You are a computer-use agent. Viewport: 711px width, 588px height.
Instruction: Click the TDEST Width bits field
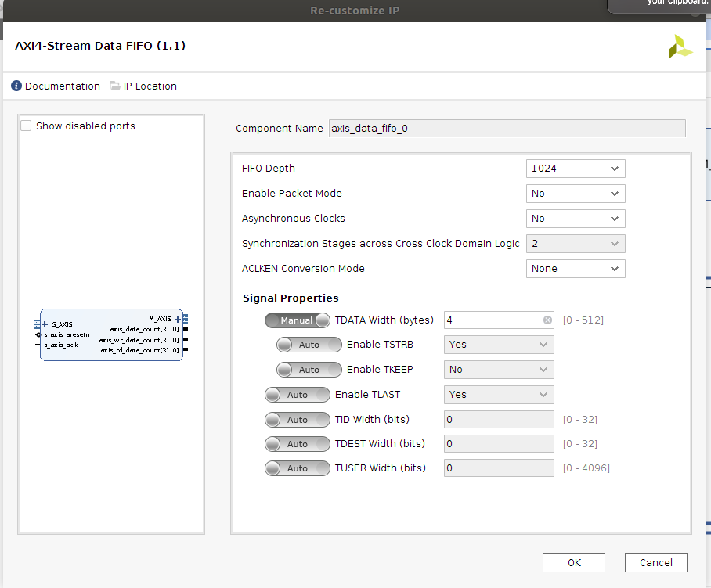point(499,444)
